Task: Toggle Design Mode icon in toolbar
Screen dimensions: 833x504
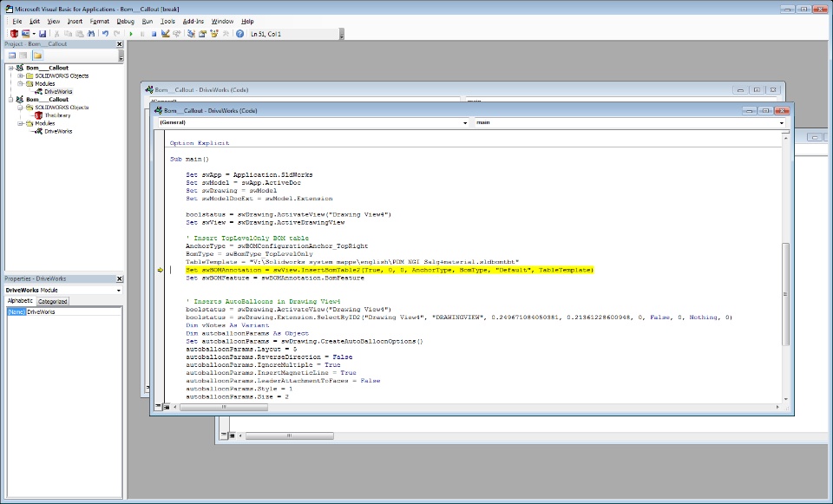Action: [166, 34]
